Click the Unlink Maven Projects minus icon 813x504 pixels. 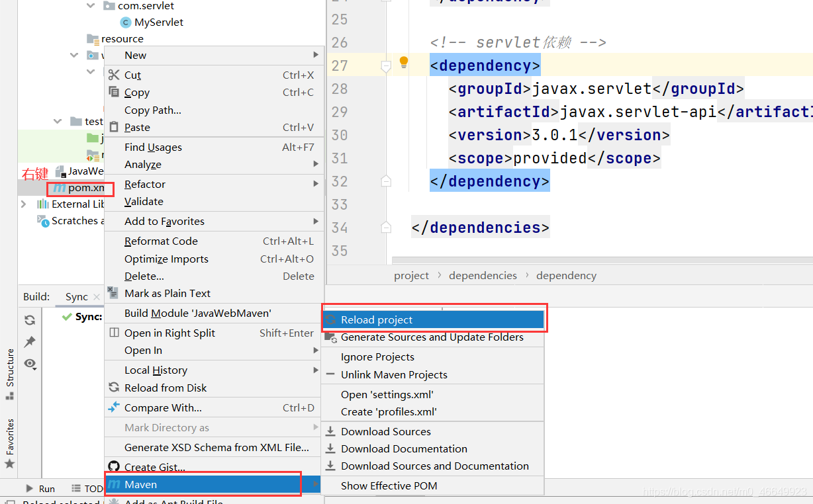pos(330,374)
